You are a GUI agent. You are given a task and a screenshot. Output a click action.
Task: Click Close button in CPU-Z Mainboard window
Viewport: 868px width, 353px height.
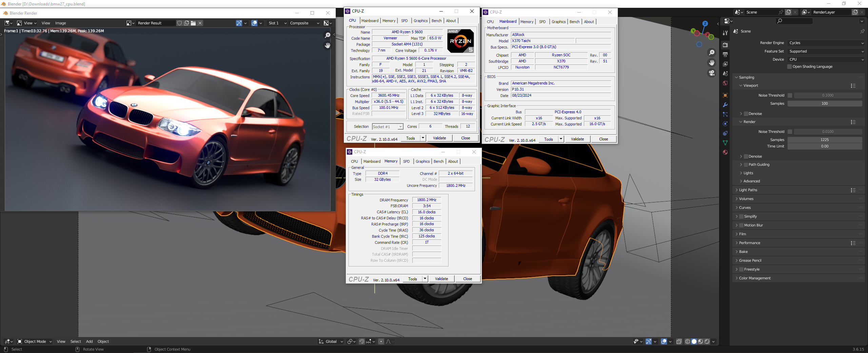tap(604, 139)
